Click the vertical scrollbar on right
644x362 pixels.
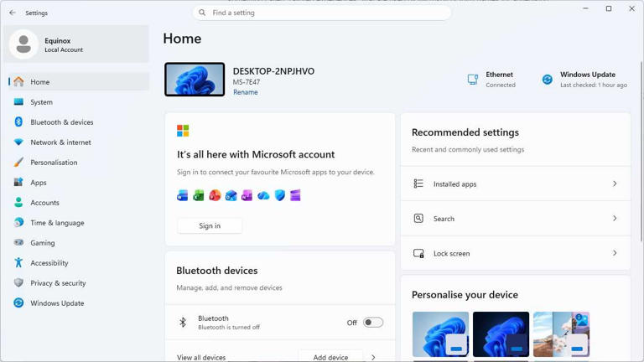(x=641, y=152)
